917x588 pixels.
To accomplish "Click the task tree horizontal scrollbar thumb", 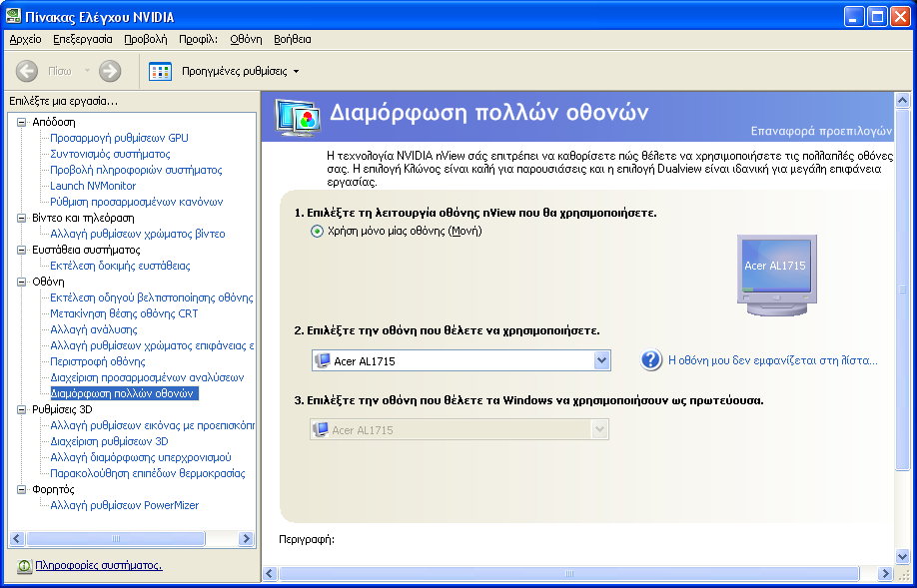I will click(x=116, y=538).
